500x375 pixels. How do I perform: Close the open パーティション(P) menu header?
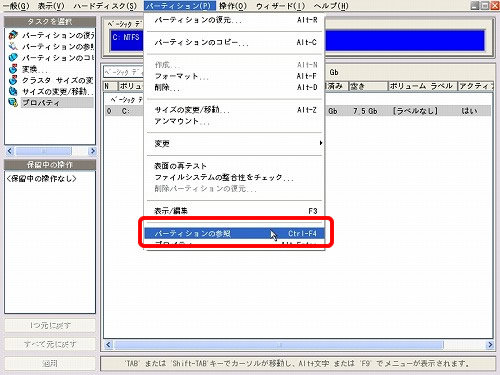[180, 6]
